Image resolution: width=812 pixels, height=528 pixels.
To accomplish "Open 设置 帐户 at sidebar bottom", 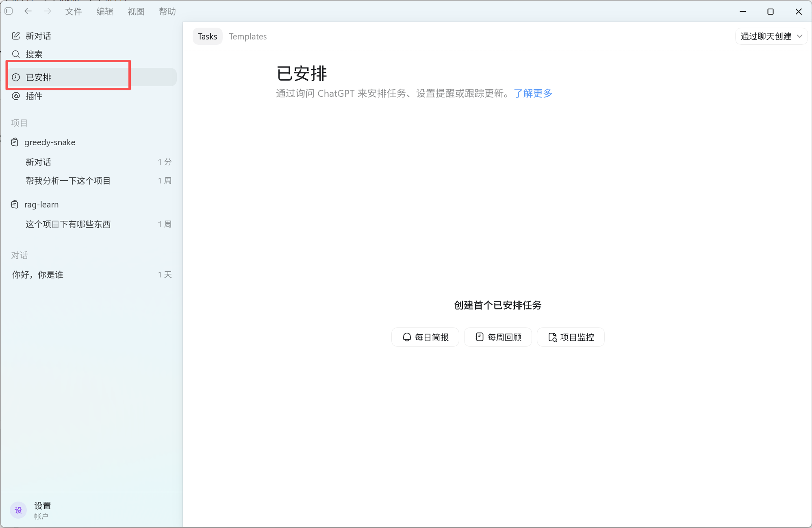I will pyautogui.click(x=92, y=510).
